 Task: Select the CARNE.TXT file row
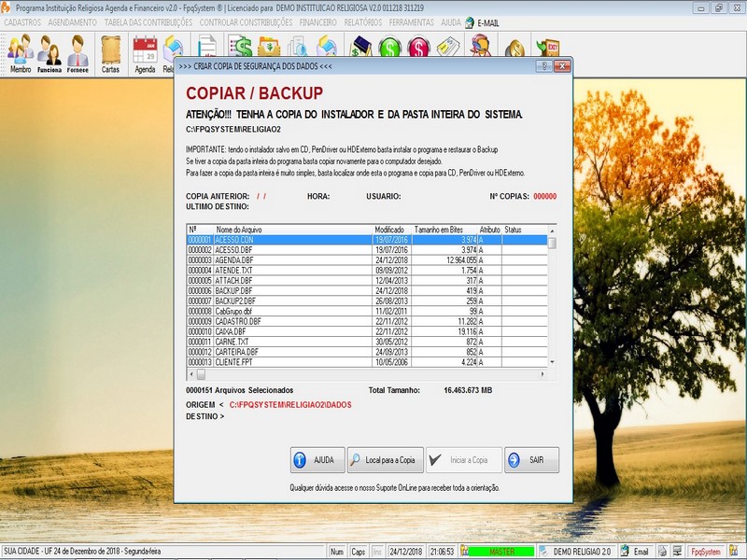[367, 342]
